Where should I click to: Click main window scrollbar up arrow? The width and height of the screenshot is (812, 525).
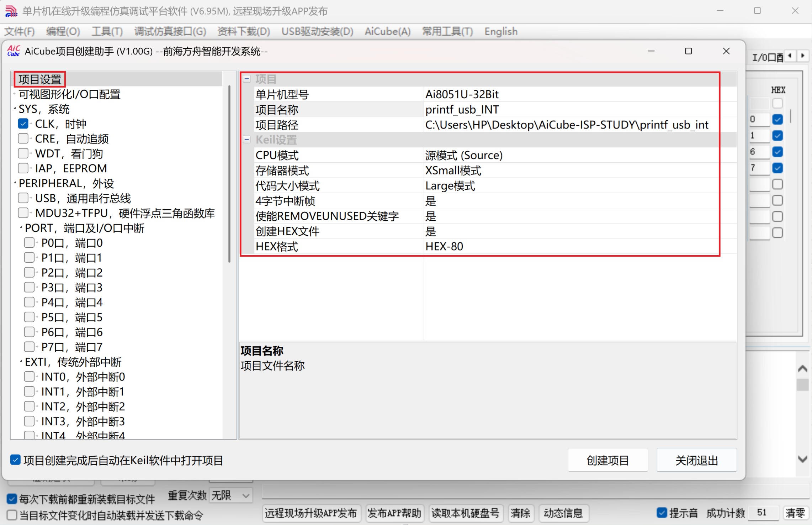pos(802,368)
